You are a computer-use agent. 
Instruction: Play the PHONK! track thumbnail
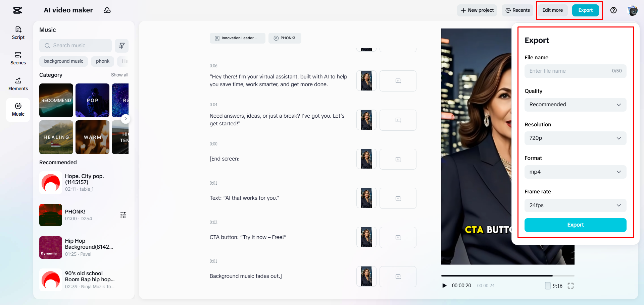[x=51, y=215]
